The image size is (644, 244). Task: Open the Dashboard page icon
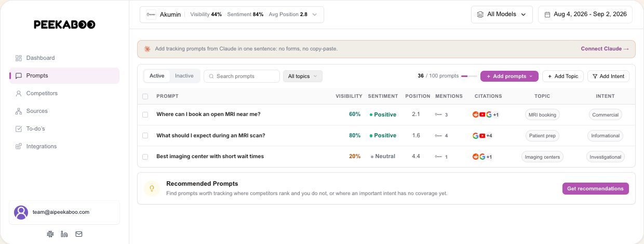pyautogui.click(x=19, y=58)
